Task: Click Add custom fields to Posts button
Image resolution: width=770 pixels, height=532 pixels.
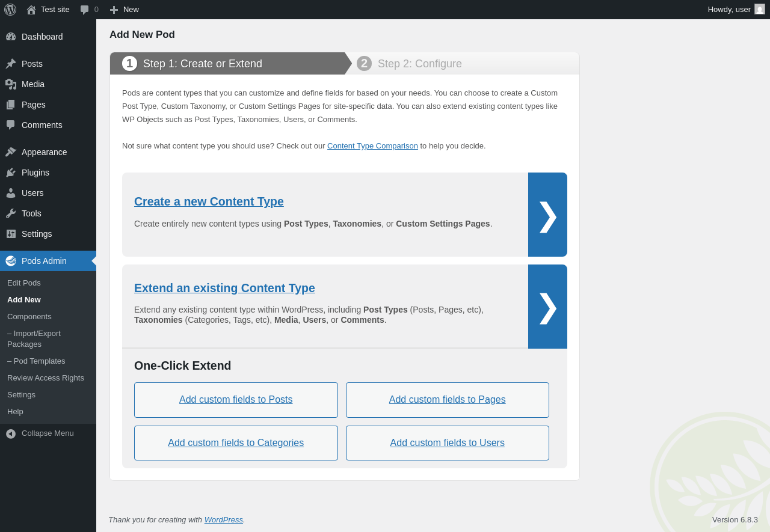Action: [x=236, y=400]
